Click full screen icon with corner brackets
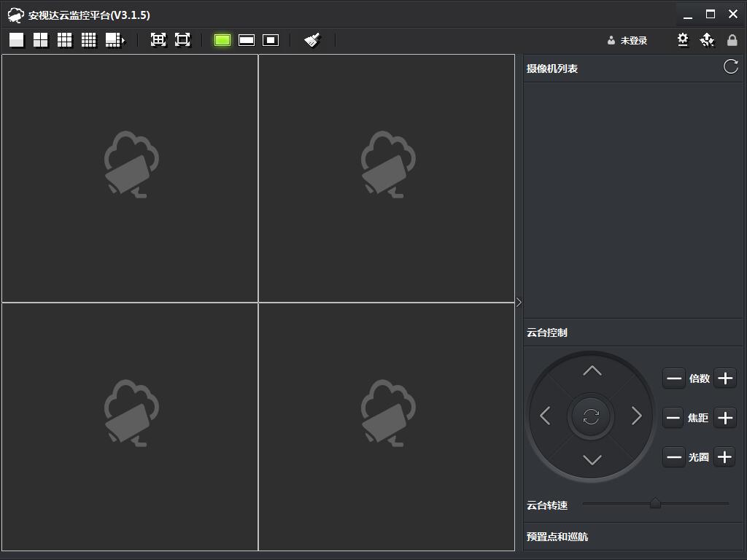Viewport: 747px width, 560px height. [x=158, y=40]
